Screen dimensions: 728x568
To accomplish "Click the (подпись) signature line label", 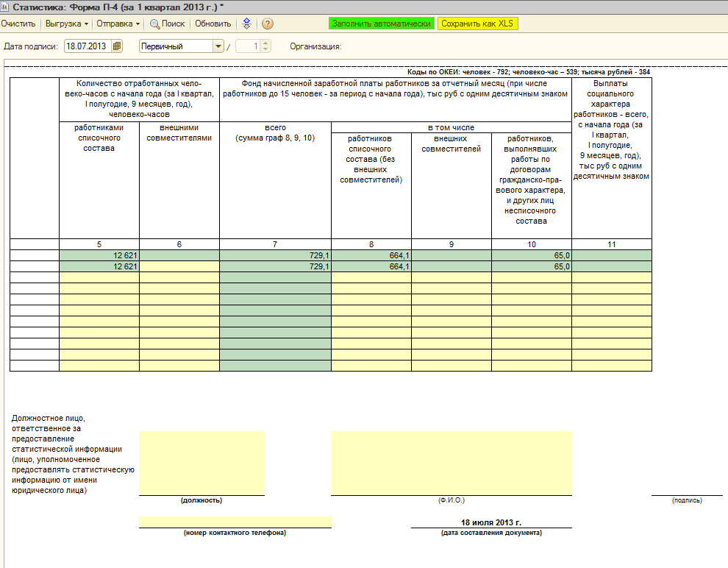I will (x=687, y=500).
